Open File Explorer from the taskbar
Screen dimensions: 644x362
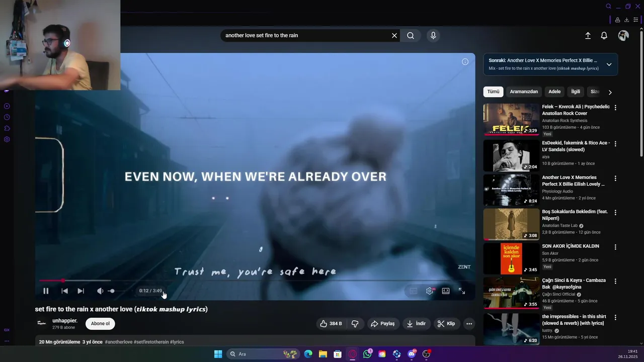click(323, 354)
